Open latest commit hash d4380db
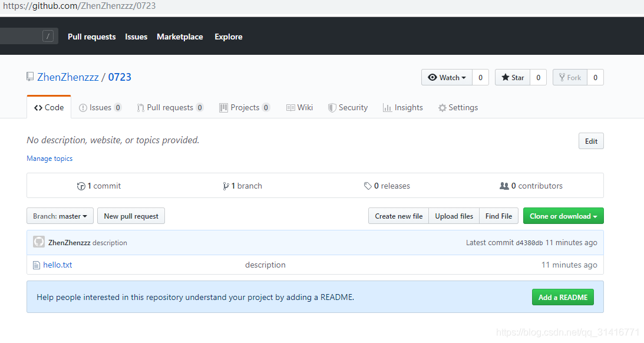 (530, 243)
